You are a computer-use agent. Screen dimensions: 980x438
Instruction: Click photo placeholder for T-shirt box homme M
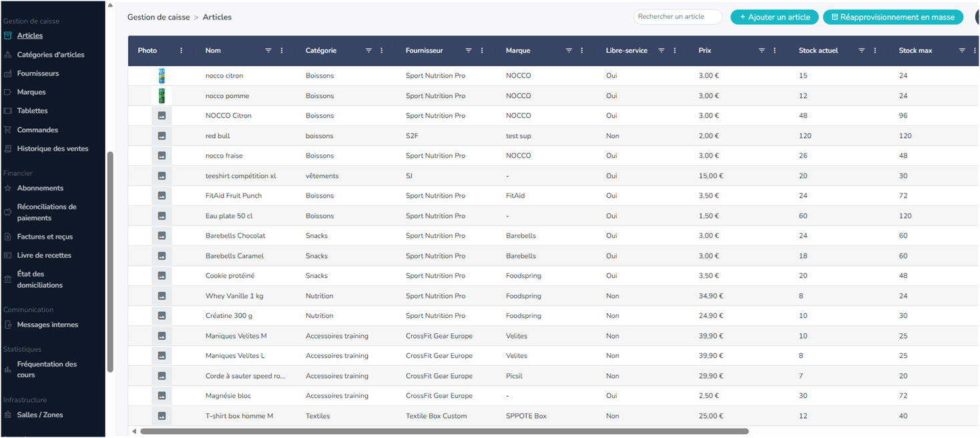click(162, 416)
